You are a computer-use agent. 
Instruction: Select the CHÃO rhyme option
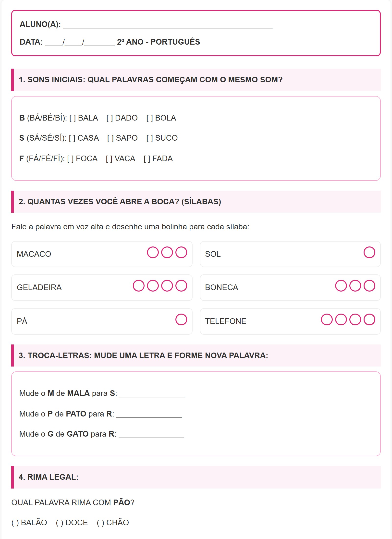[100, 523]
